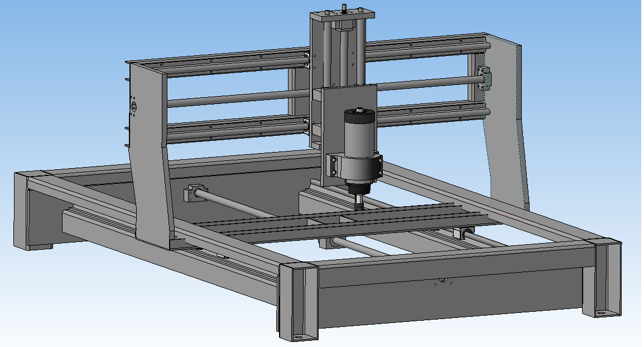Select the Z-axis top plate above carriage
The width and height of the screenshot is (644, 347).
[342, 16]
